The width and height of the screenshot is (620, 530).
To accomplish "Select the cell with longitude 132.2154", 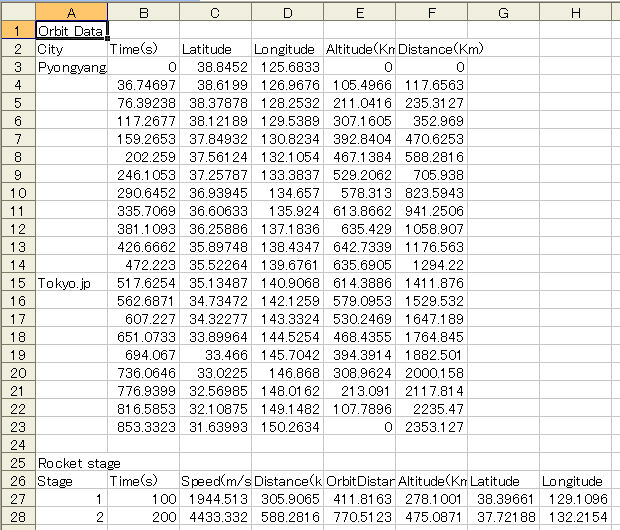I will point(575,516).
